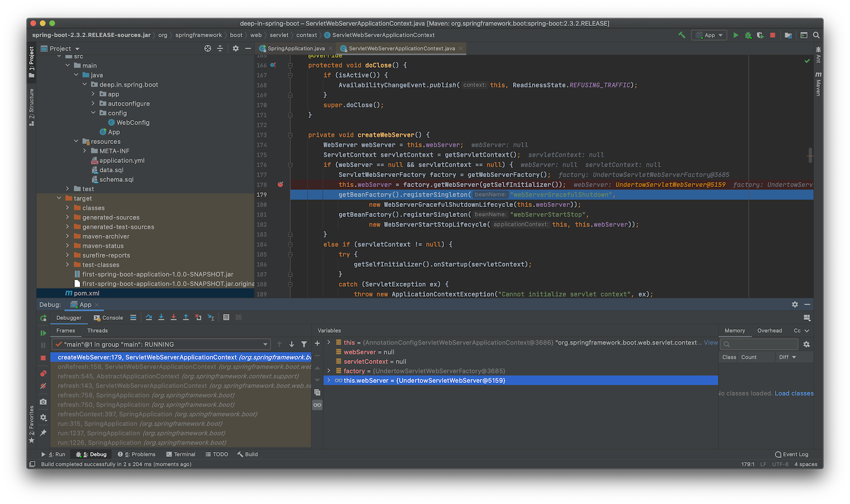Click Step Over in the debugger toolbar
This screenshot has width=850, height=504.
tap(149, 318)
